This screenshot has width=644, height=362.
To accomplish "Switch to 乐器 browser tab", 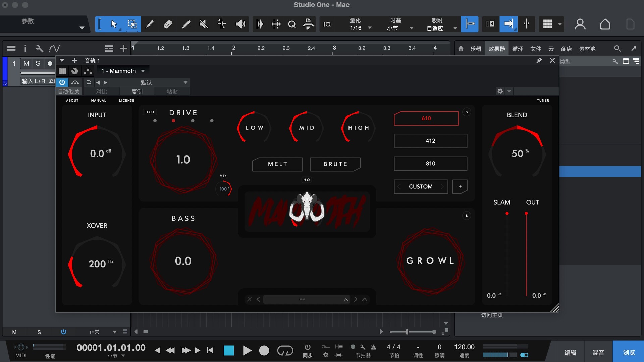I will [x=475, y=49].
